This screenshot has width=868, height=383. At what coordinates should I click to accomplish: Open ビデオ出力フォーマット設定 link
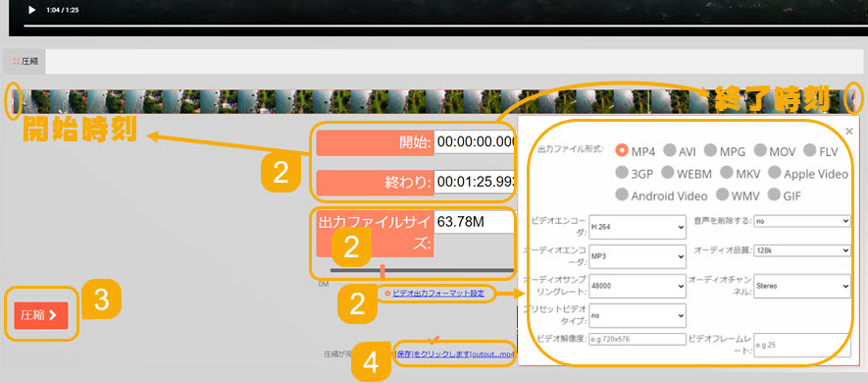coord(438,293)
